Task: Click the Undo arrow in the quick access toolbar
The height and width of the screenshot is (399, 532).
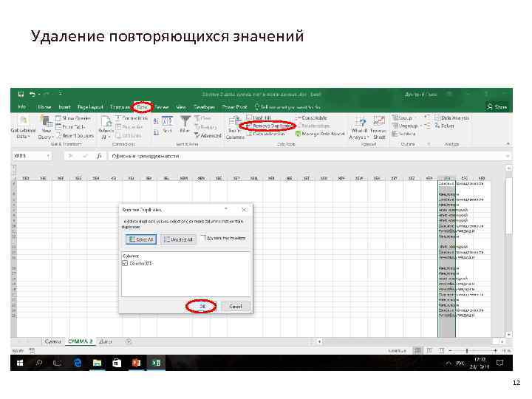Action: 33,94
